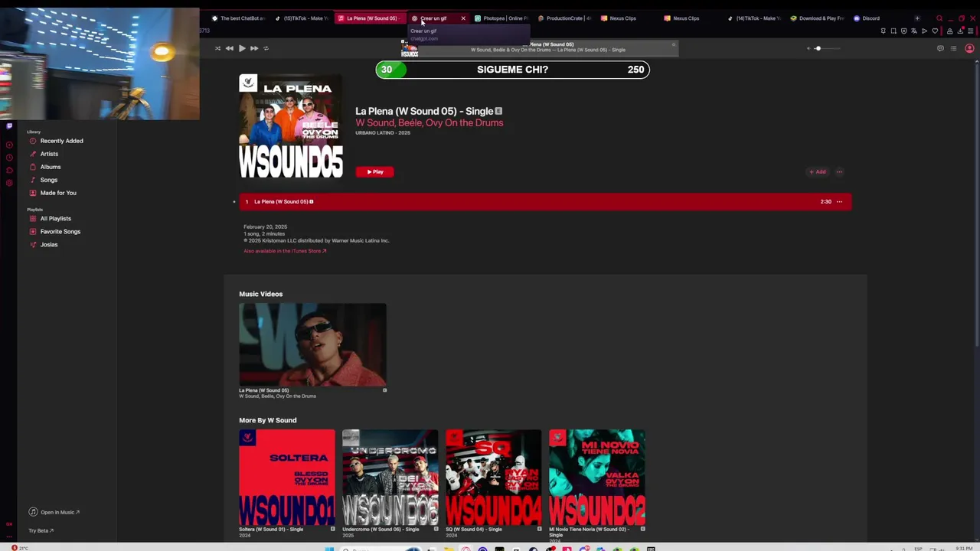Click the download icon in browser toolbar

[x=960, y=31]
